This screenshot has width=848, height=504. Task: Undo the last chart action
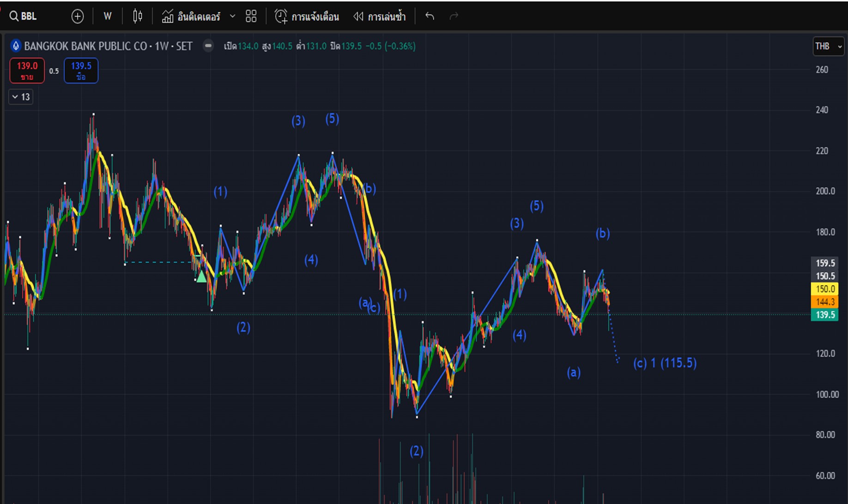point(430,17)
